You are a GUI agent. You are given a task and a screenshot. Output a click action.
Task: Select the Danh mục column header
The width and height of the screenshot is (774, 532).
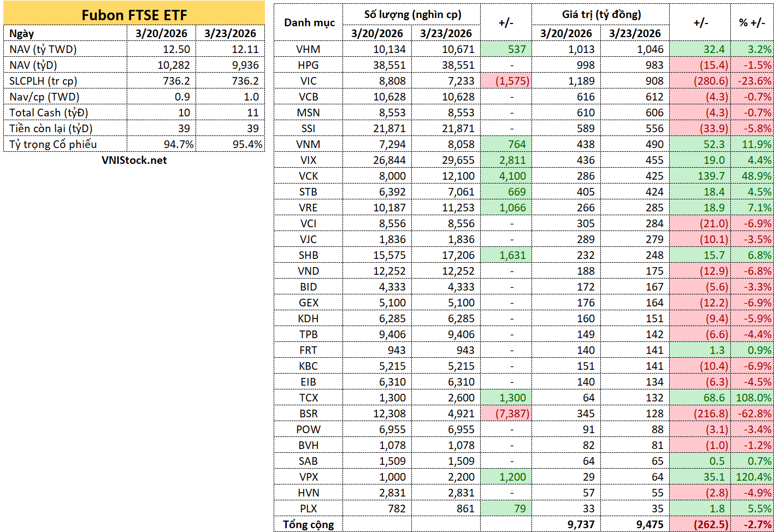point(309,22)
